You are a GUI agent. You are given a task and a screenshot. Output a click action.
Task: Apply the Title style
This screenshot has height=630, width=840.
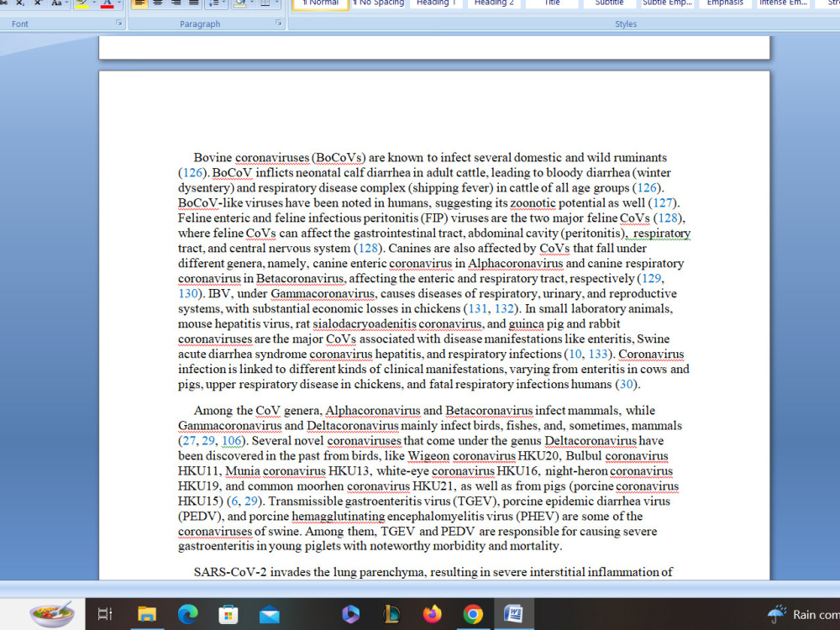(552, 4)
